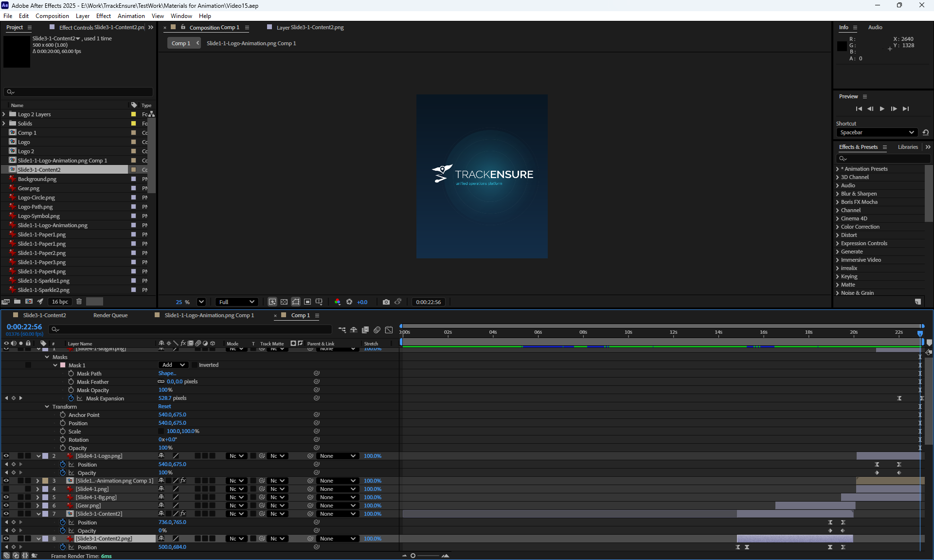Click the viewer timecode 0:00:22:56
Image resolution: width=934 pixels, height=560 pixels.
pyautogui.click(x=429, y=302)
